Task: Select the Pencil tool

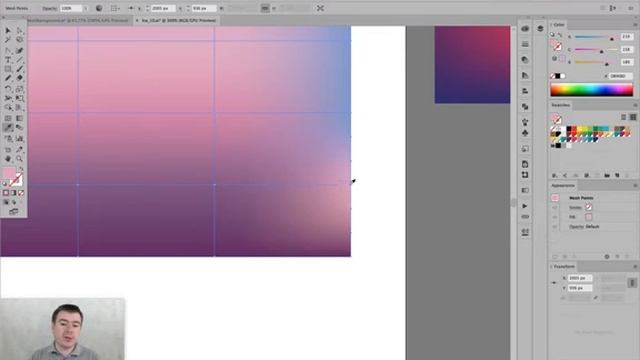Action: (8, 78)
